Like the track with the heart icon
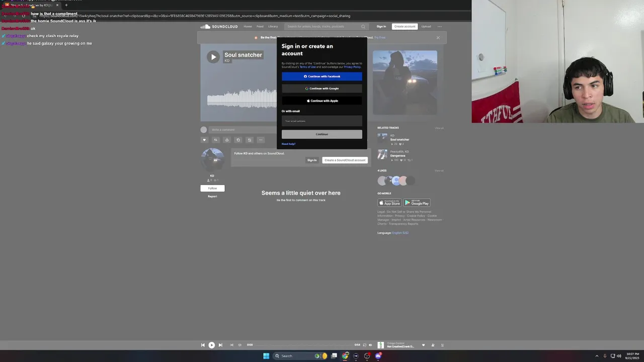Screen dimensions: 644x362 click(204, 140)
